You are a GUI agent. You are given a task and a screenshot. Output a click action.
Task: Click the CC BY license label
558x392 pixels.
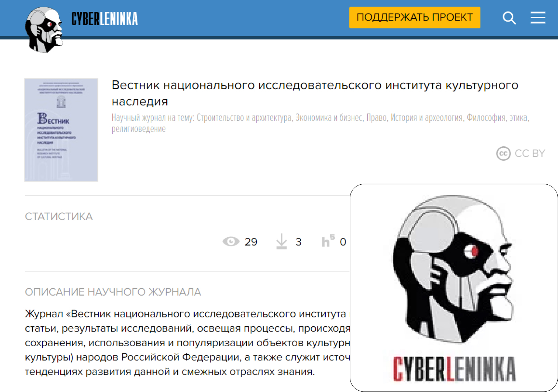(x=530, y=154)
